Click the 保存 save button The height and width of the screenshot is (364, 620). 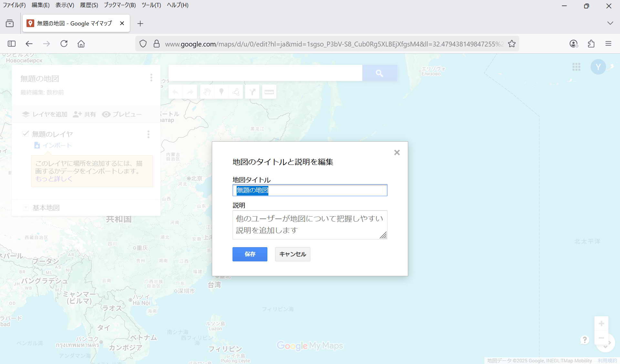click(x=250, y=254)
